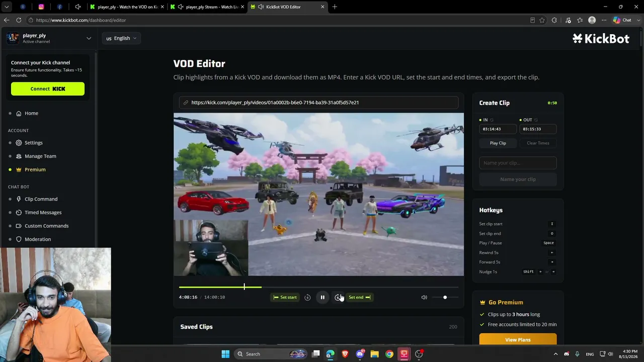Favorite this page with the star icon

pyautogui.click(x=542, y=20)
